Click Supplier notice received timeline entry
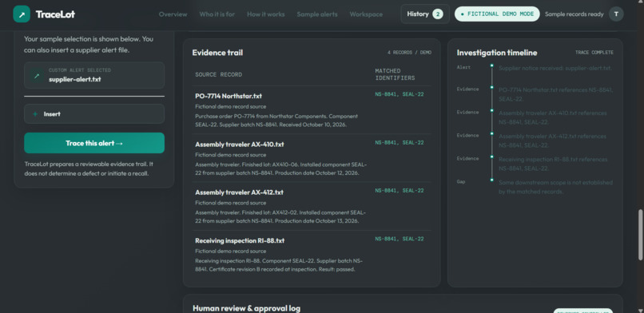 [555, 68]
